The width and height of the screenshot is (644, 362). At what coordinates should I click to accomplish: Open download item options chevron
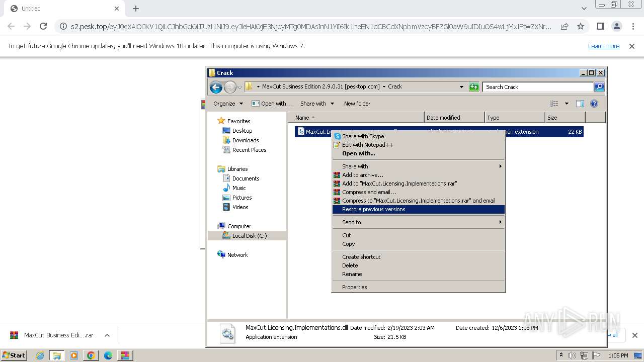tap(107, 335)
